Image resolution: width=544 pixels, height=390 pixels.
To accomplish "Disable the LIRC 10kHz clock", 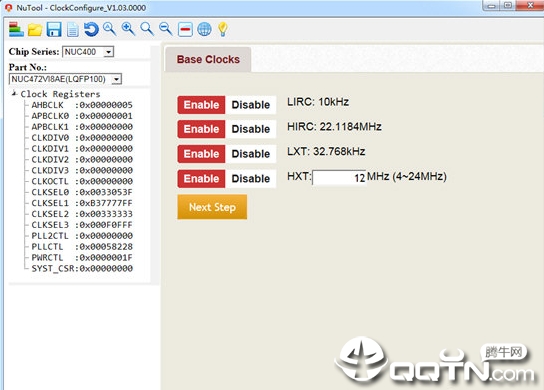I will point(251,105).
